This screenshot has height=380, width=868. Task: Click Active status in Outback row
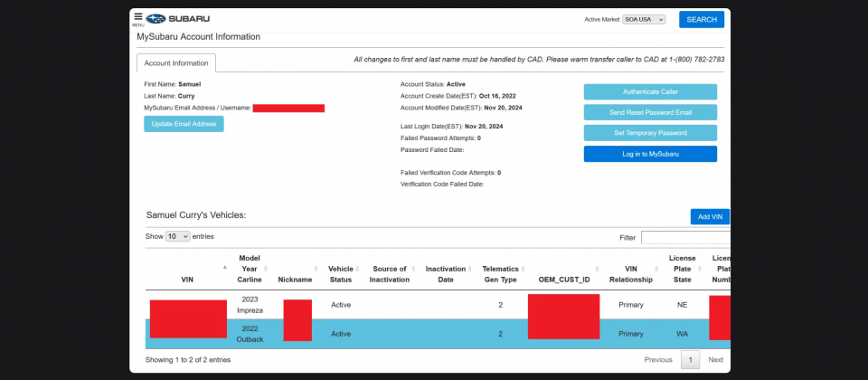(x=341, y=334)
